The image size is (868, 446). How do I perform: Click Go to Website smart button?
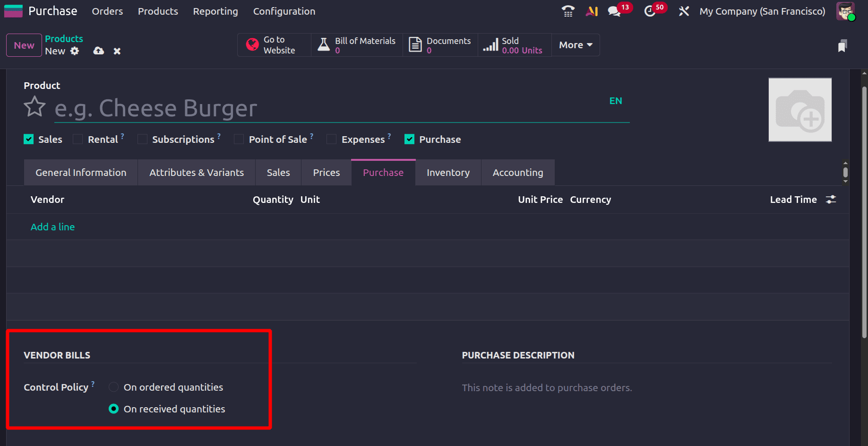pyautogui.click(x=274, y=44)
